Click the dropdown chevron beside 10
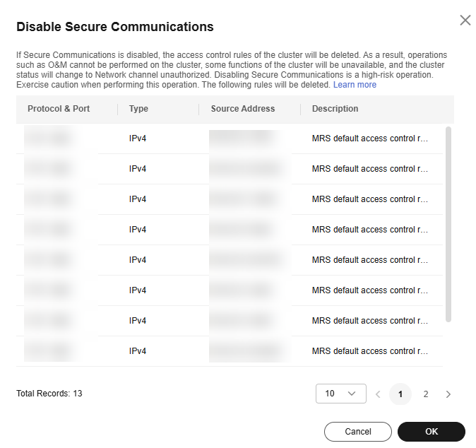This screenshot has width=476, height=448. (x=352, y=394)
